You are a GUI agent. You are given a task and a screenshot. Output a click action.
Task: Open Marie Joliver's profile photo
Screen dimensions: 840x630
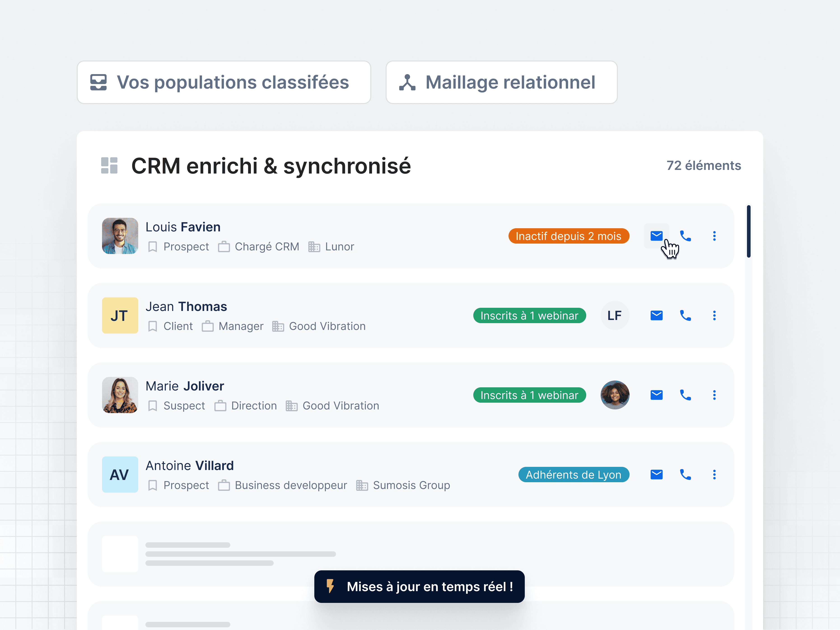click(120, 395)
